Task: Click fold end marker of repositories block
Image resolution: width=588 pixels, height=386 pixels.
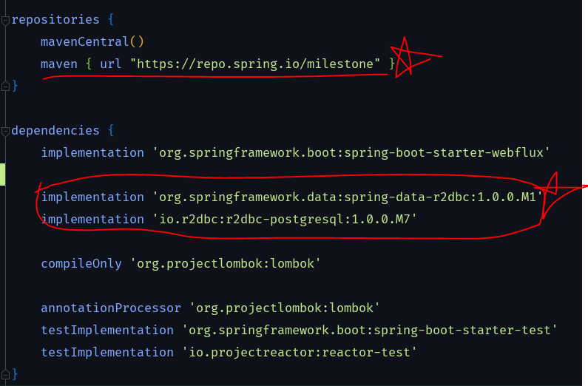Action: (x=5, y=87)
